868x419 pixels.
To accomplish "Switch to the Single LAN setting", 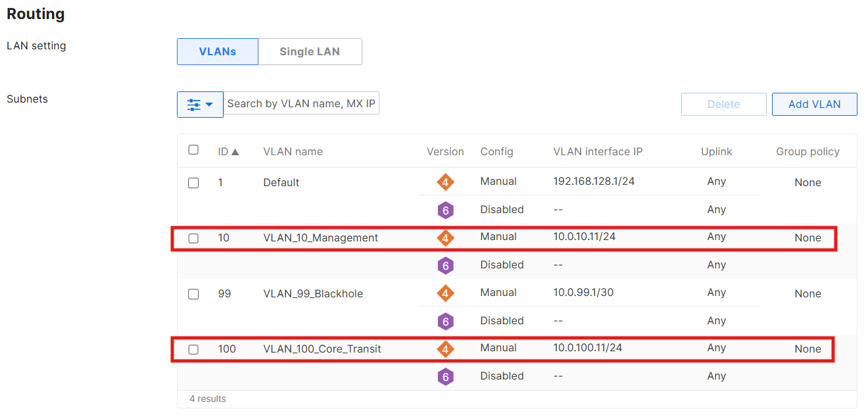I will pyautogui.click(x=310, y=51).
